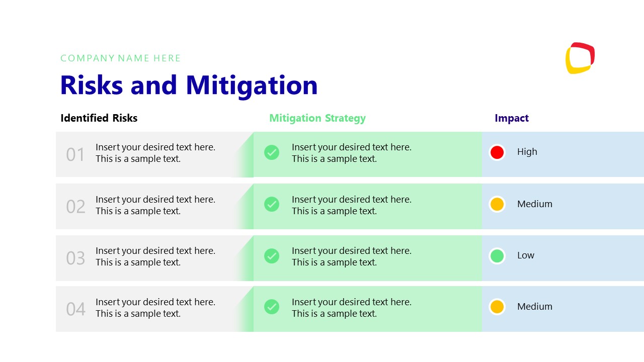Click the High impact label text
644x362 pixels.
point(527,152)
